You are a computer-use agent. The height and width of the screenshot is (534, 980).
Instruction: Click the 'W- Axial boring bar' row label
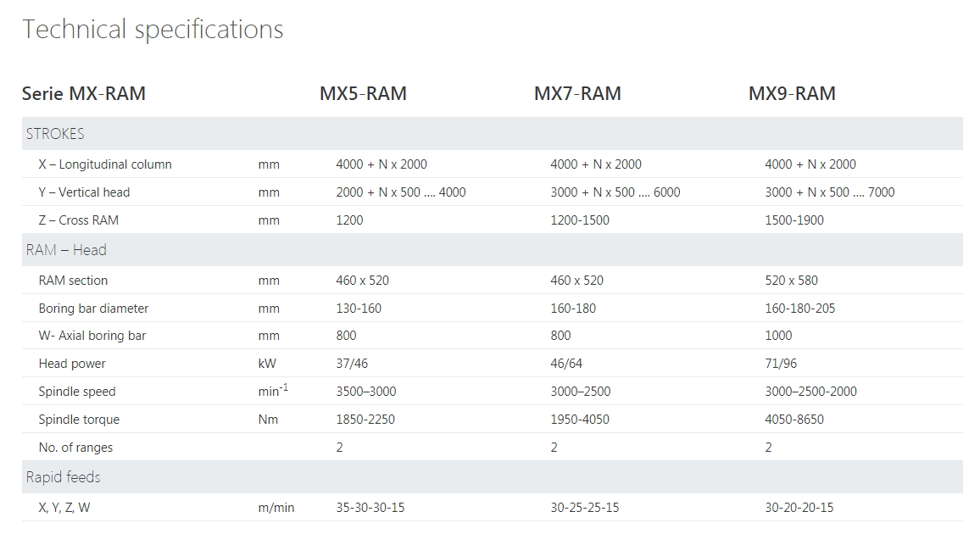(x=92, y=336)
